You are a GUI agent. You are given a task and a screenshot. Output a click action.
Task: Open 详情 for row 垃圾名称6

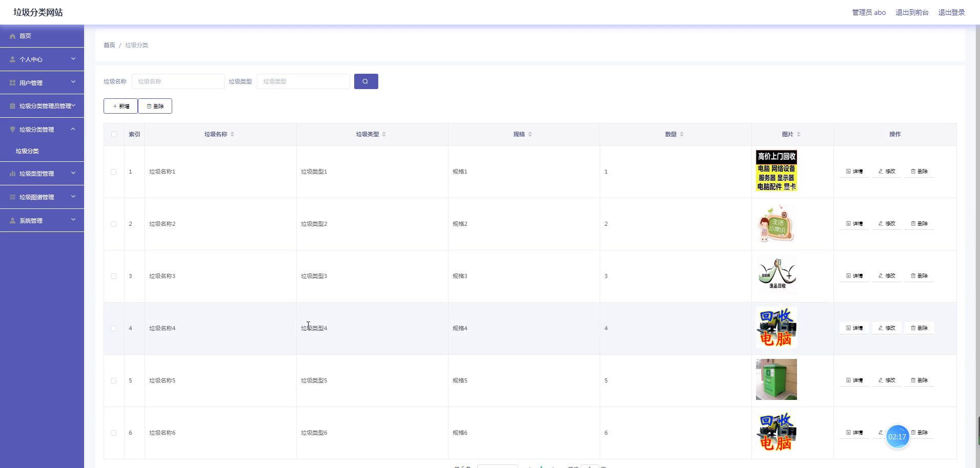[854, 433]
